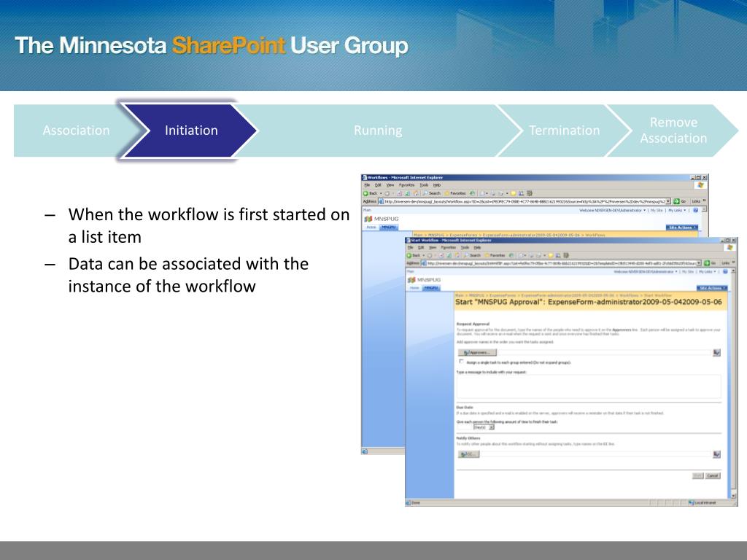Viewport: 747px width, 560px height.
Task: Click into the Approvers names input field
Action: tap(604, 353)
